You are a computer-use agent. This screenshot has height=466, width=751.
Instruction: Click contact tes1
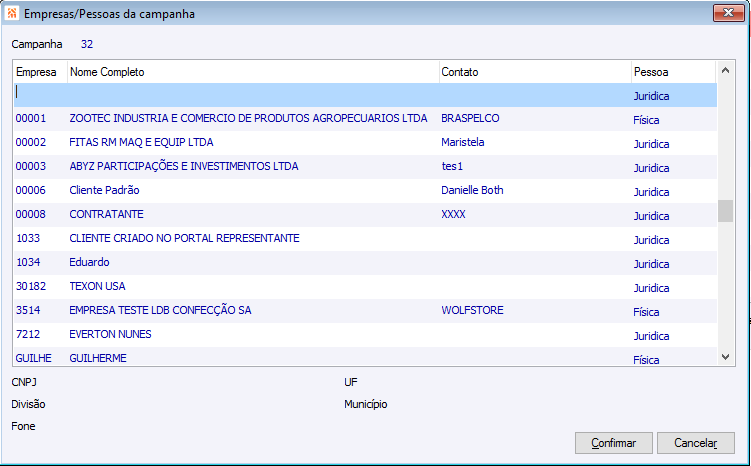click(452, 166)
